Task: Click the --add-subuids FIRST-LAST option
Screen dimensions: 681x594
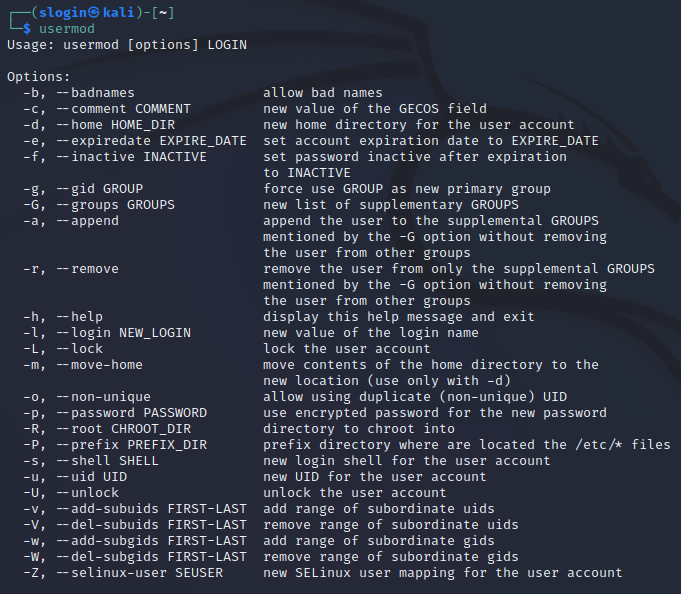Action: coord(152,509)
